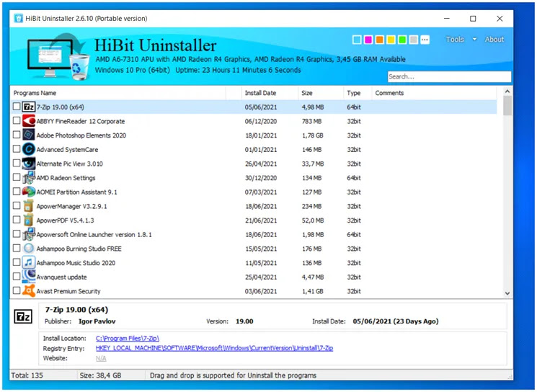The width and height of the screenshot is (537, 392).
Task: Tick the Adobe Photoshop Elements 2020 checkbox
Action: [17, 135]
